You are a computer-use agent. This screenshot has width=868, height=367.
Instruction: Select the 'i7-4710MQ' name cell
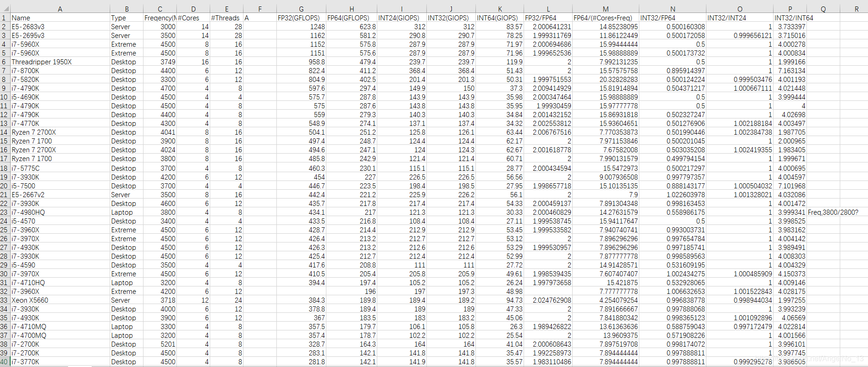pos(60,327)
